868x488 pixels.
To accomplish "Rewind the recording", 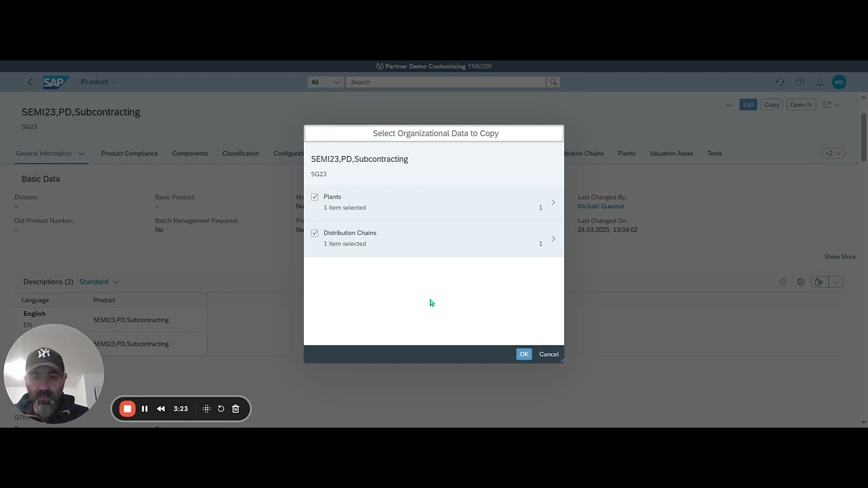I will tap(161, 409).
